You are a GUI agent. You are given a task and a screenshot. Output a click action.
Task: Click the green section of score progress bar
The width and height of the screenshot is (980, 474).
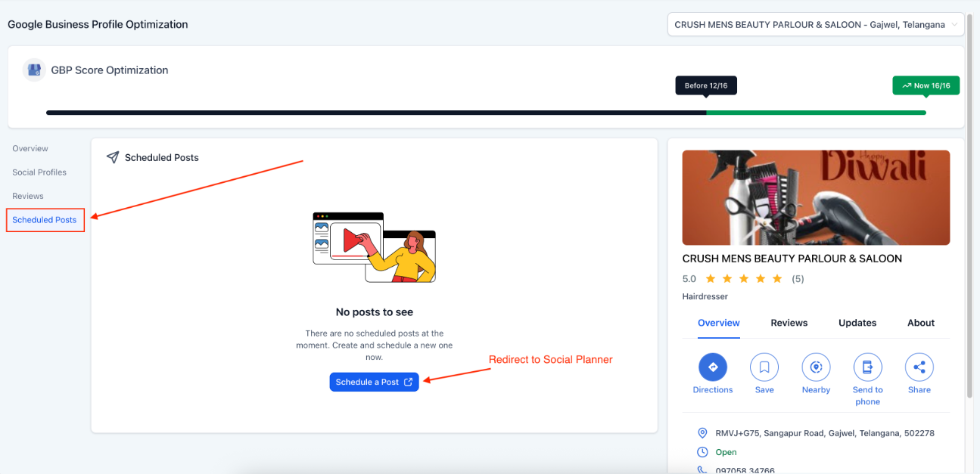pyautogui.click(x=816, y=113)
